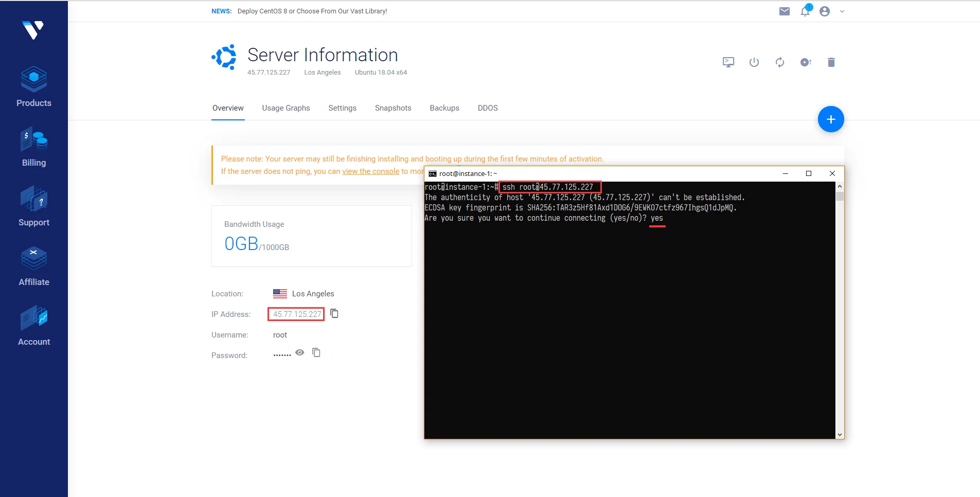Viewport: 980px width, 497px height.
Task: Close the root@instance-1 terminal window
Action: pyautogui.click(x=832, y=173)
